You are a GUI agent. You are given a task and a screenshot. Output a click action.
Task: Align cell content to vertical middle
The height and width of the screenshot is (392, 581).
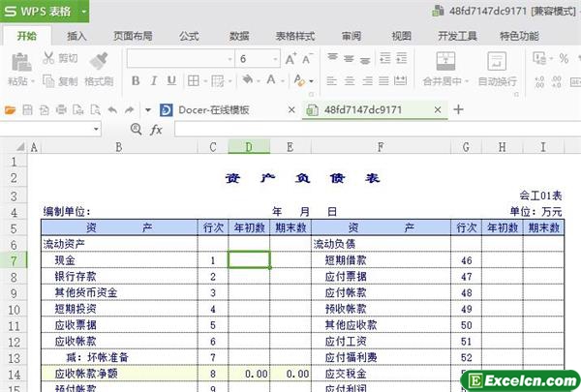pyautogui.click(x=349, y=58)
